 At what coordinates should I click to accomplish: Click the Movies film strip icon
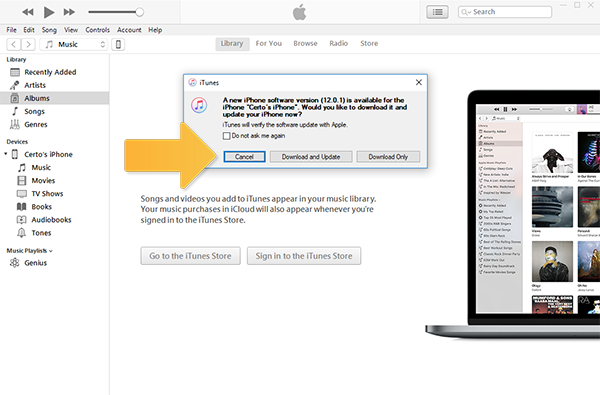pyautogui.click(x=22, y=180)
